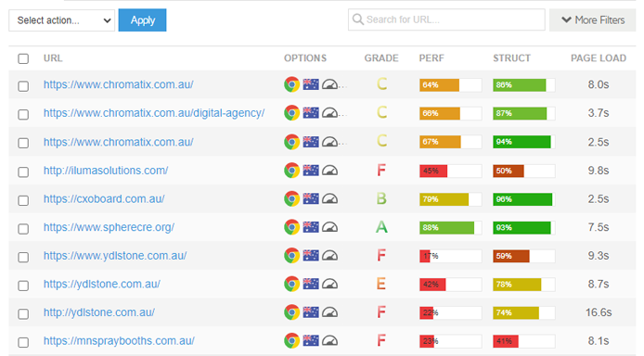The height and width of the screenshot is (356, 644).
Task: Check the spherecre.org row checkbox
Action: point(23,228)
